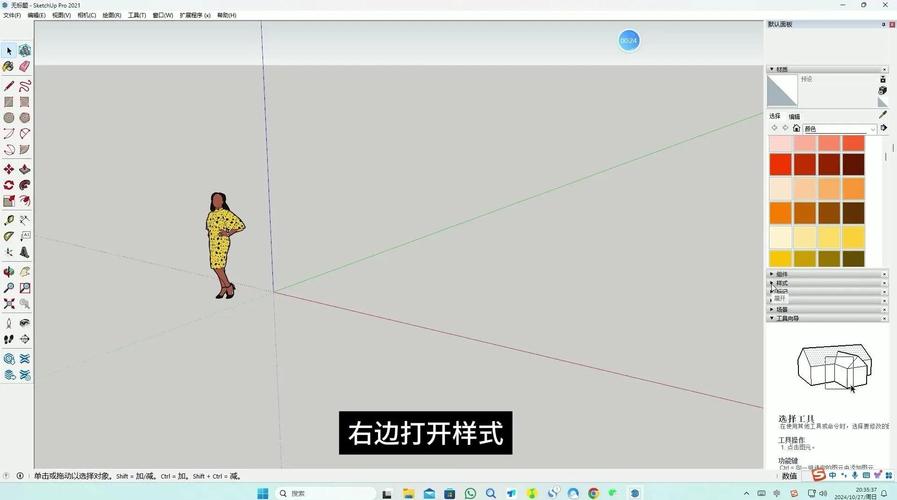Open the 文件(F) menu
This screenshot has height=500, width=897.
point(11,15)
